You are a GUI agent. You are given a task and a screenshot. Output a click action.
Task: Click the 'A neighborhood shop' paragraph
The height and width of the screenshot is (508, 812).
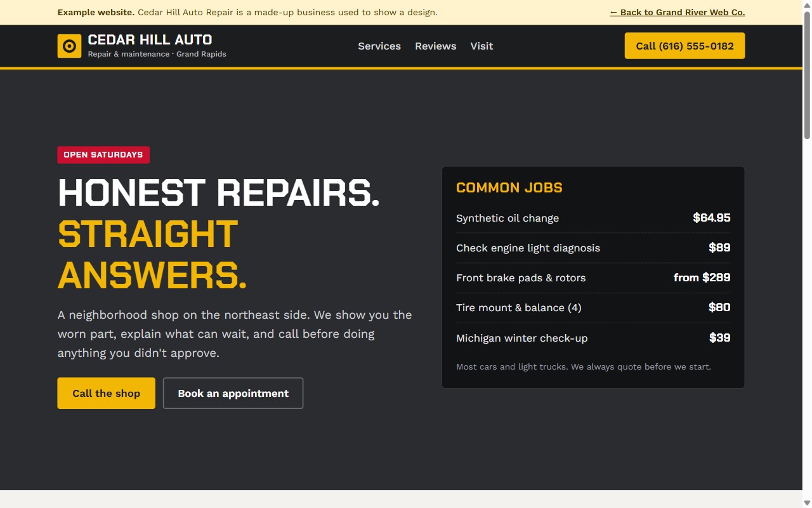235,334
